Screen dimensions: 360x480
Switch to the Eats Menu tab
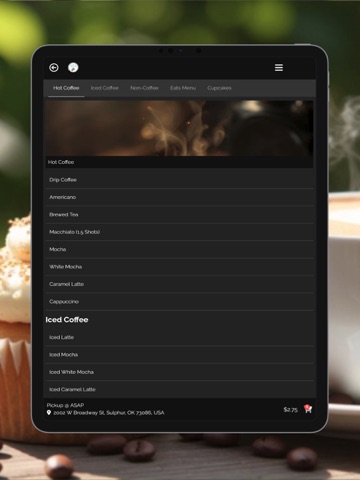pyautogui.click(x=183, y=88)
